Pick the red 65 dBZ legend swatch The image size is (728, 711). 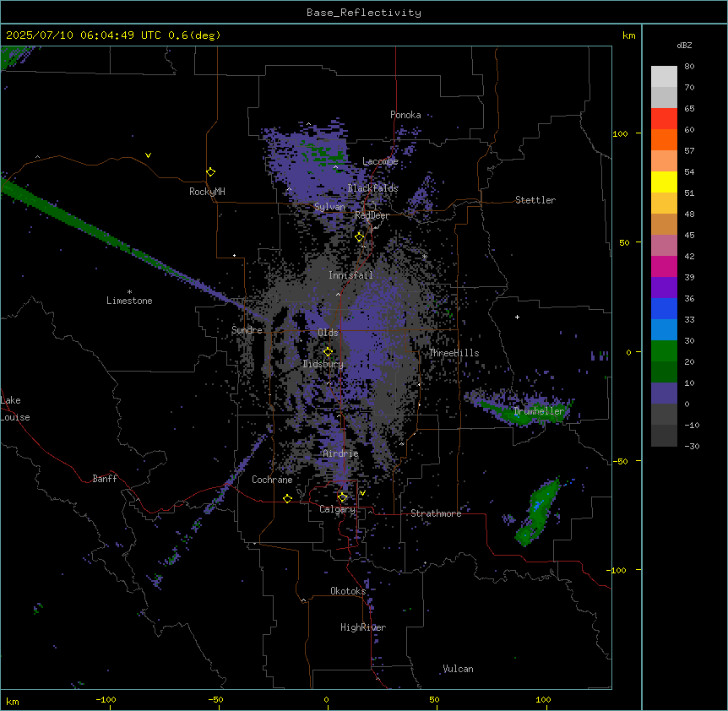tap(664, 119)
